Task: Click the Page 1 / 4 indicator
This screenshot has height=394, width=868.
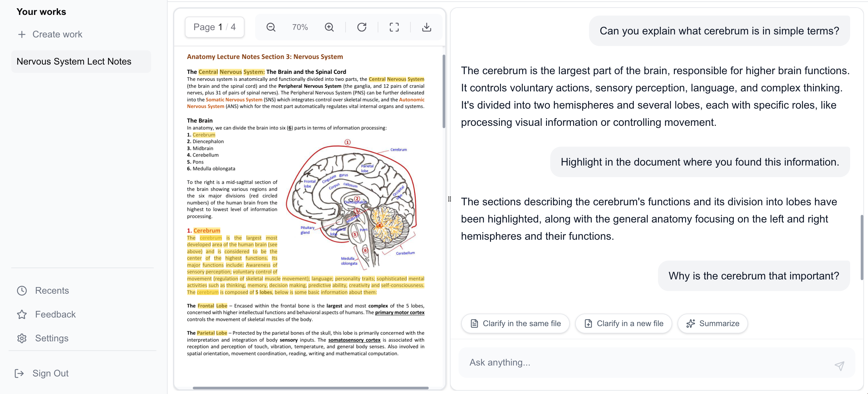Action: (214, 27)
